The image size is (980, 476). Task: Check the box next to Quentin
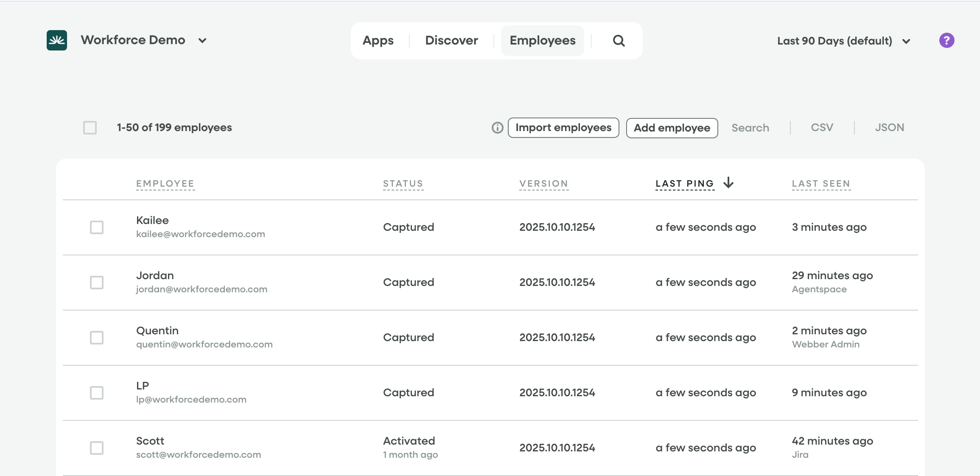point(97,338)
